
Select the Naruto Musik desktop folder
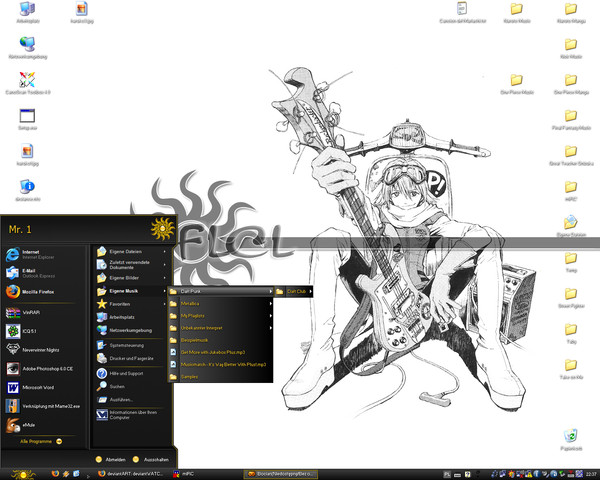tap(517, 12)
